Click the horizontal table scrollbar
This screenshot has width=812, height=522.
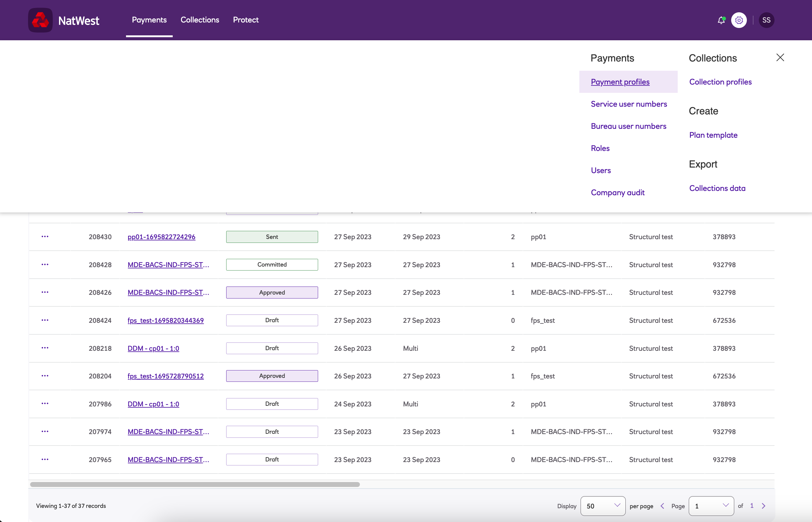click(195, 484)
